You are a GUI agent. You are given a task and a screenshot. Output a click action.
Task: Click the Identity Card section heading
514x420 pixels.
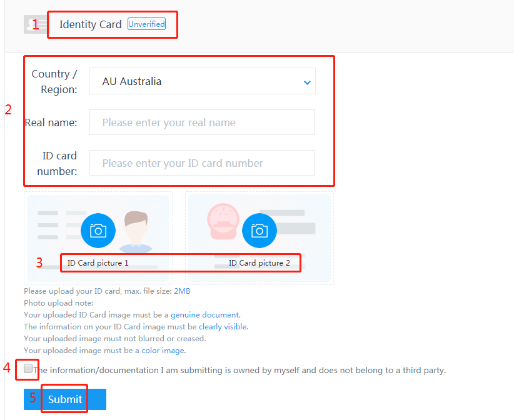[x=91, y=24]
